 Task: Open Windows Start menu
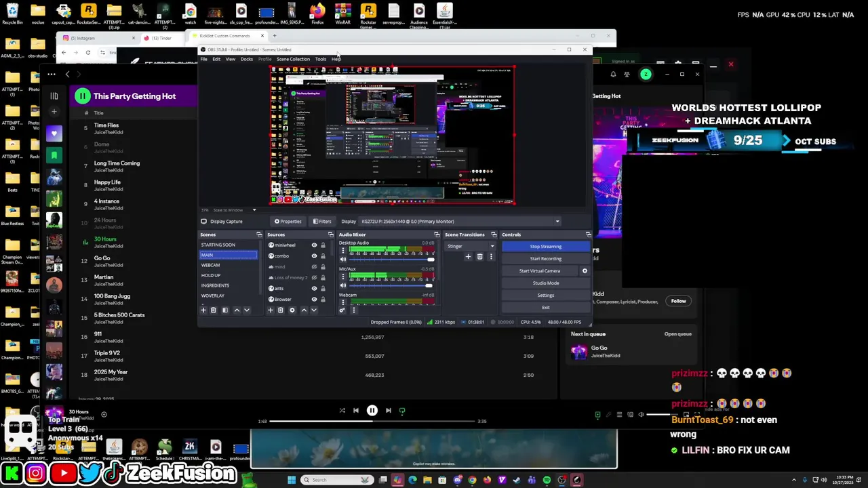click(x=292, y=480)
